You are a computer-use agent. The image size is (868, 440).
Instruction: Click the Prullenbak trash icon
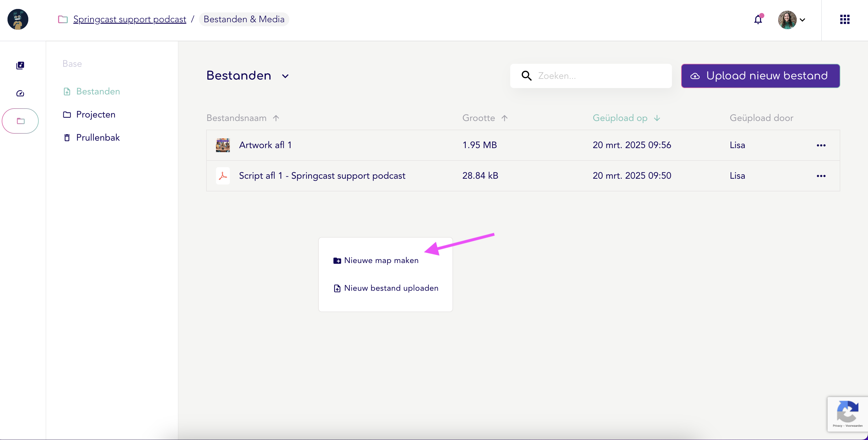67,137
